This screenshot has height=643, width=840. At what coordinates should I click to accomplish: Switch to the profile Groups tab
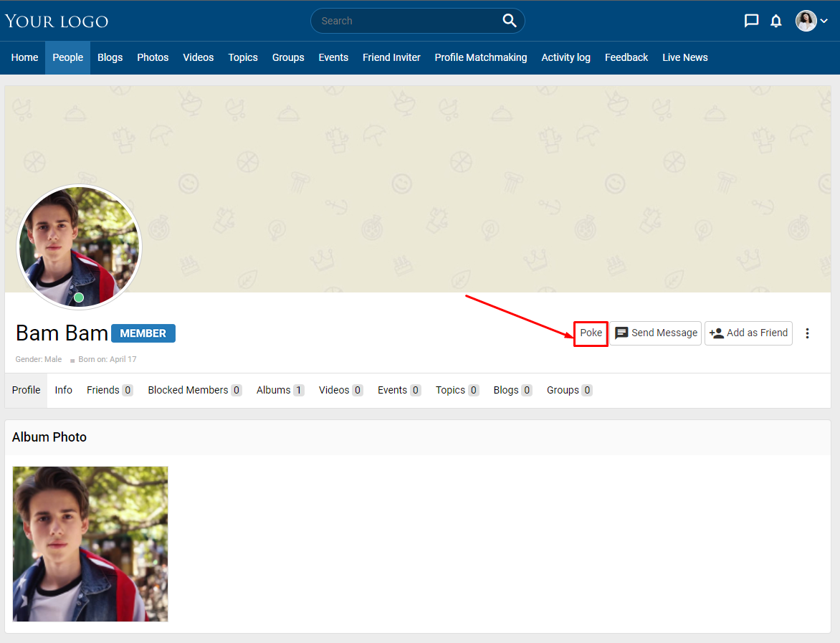[x=570, y=390]
